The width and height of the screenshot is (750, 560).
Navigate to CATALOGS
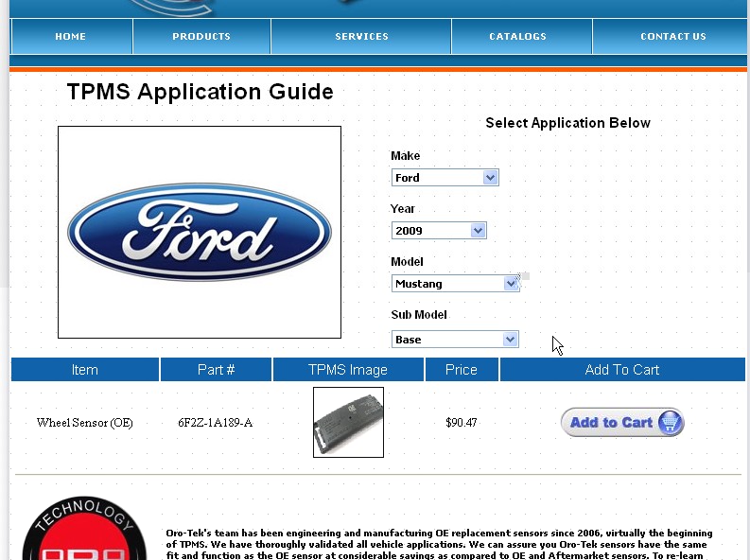pos(517,37)
